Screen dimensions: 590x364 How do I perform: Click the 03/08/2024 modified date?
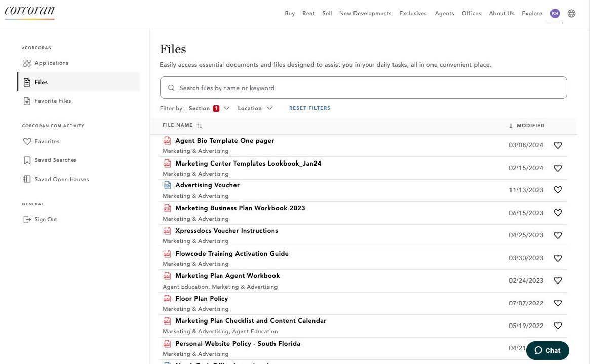[526, 145]
